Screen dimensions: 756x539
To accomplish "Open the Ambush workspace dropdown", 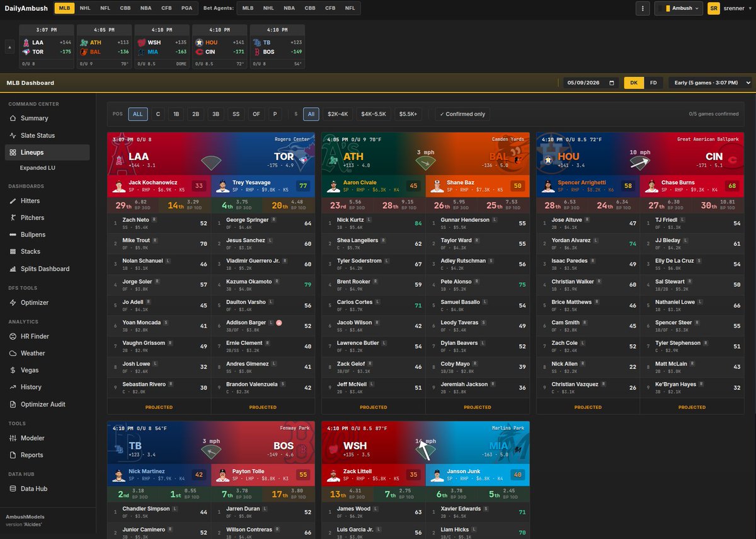I will click(x=679, y=8).
